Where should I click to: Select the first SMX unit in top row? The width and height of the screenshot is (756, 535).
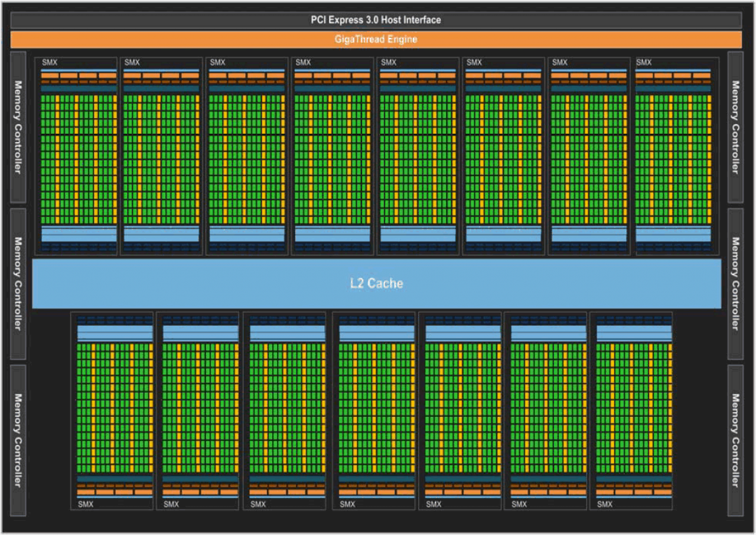[x=76, y=156]
